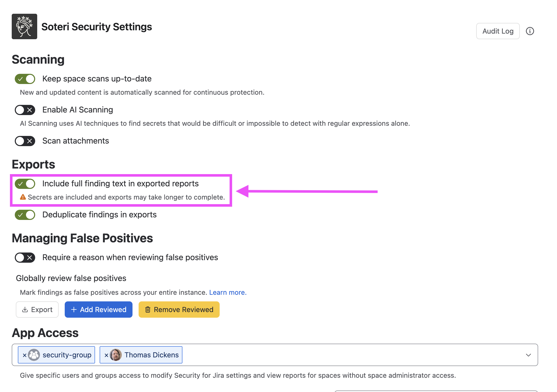The image size is (557, 392).
Task: Expand the App Access dropdown chevron
Action: click(x=528, y=355)
